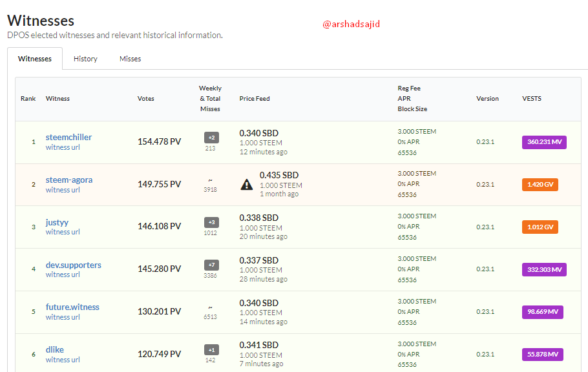Click the 98.669 MV vests badge

point(543,312)
